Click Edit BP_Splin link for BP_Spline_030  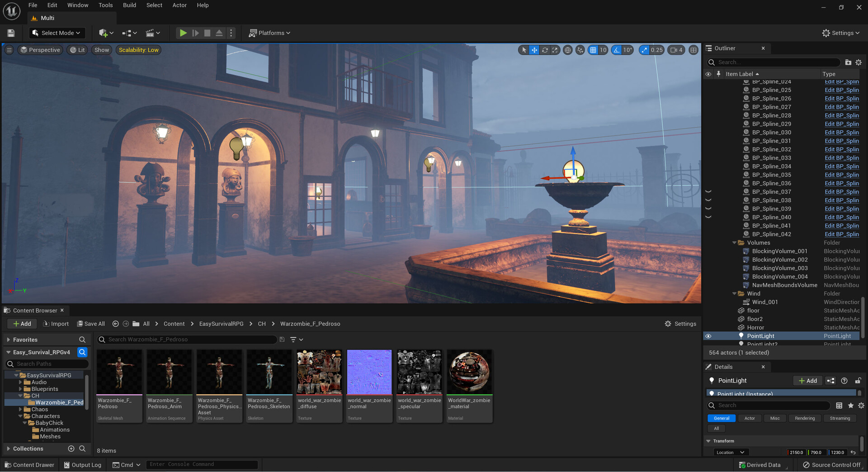(x=841, y=133)
